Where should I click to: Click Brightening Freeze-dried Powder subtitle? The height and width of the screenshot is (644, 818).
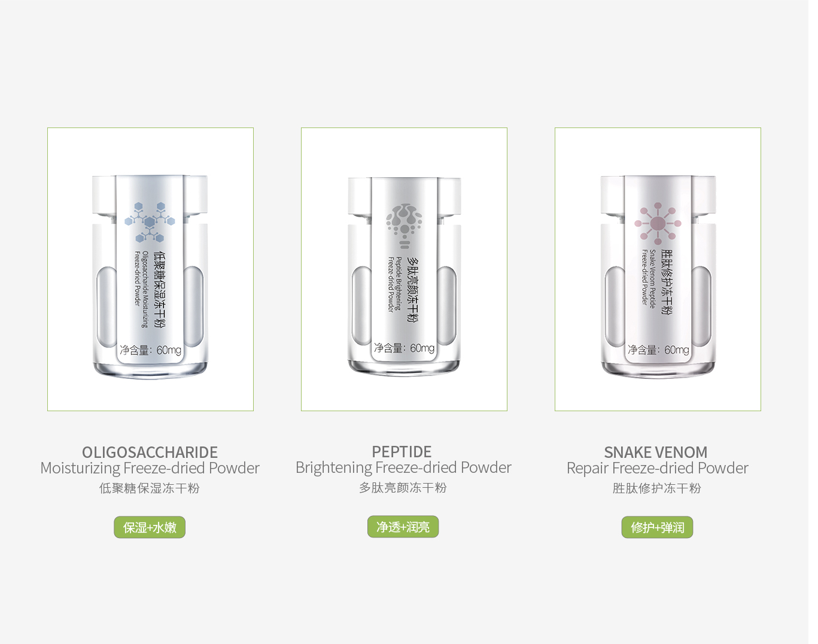[x=403, y=467]
